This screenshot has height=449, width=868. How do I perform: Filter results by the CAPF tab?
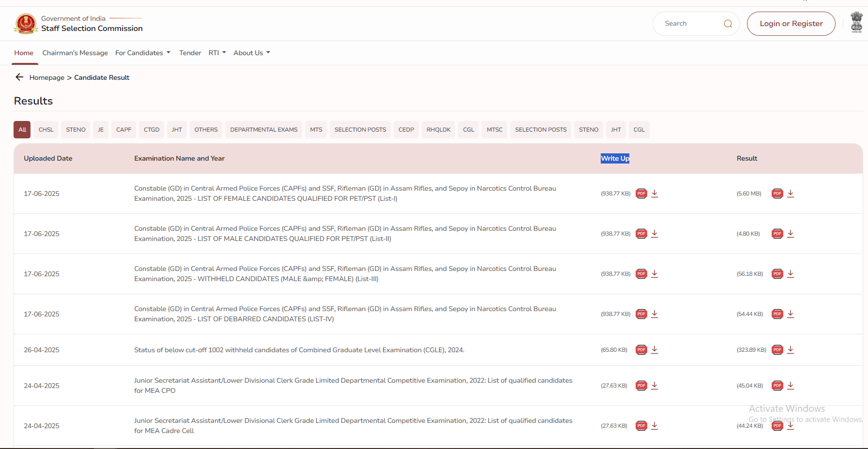pyautogui.click(x=123, y=130)
